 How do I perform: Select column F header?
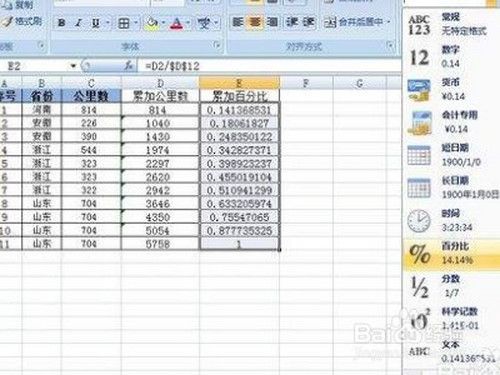(x=306, y=83)
